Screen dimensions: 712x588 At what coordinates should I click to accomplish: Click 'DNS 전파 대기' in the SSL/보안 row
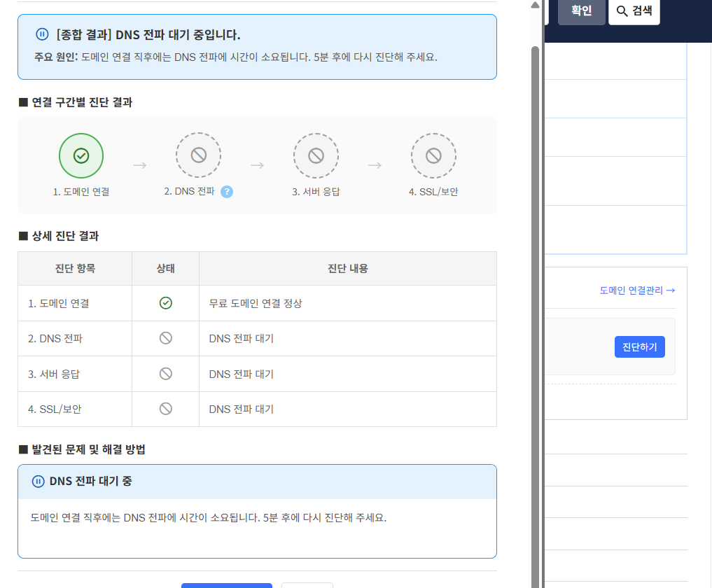click(242, 409)
